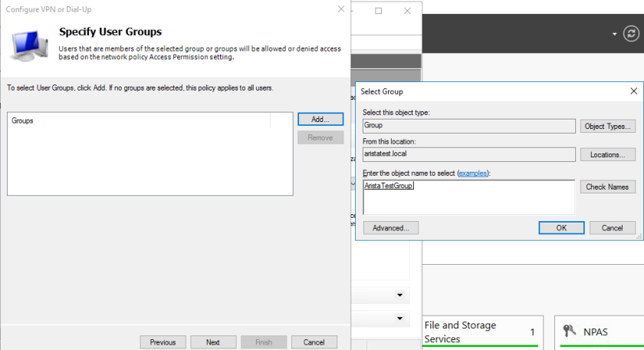Image resolution: width=644 pixels, height=350 pixels.
Task: Advance with the Next button
Action: [213, 342]
